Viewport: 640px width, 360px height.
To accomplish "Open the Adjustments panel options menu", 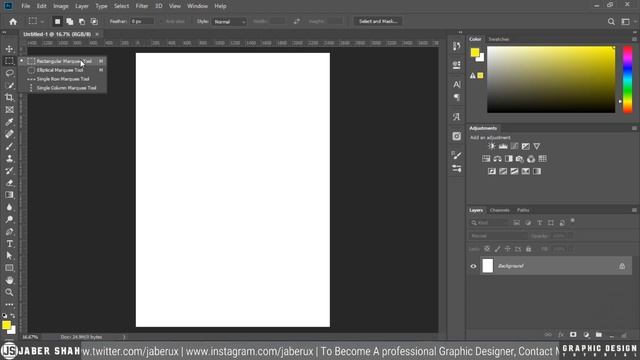I will coord(634,128).
